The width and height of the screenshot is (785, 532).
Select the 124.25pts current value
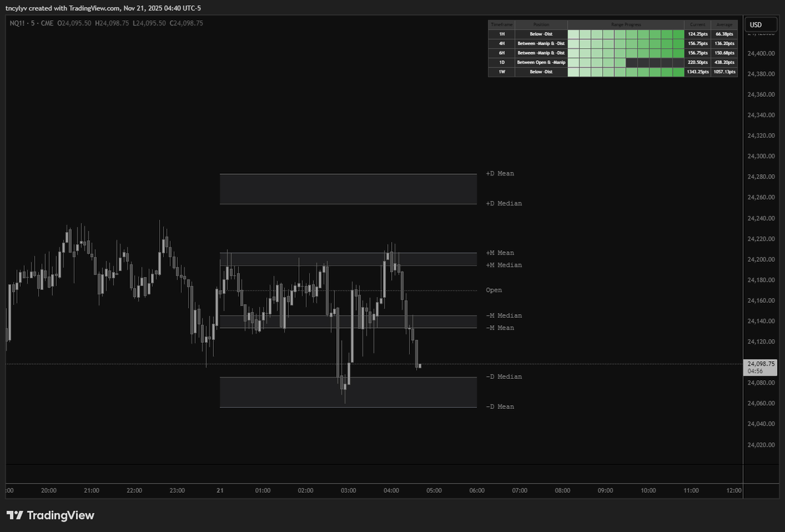coord(697,33)
